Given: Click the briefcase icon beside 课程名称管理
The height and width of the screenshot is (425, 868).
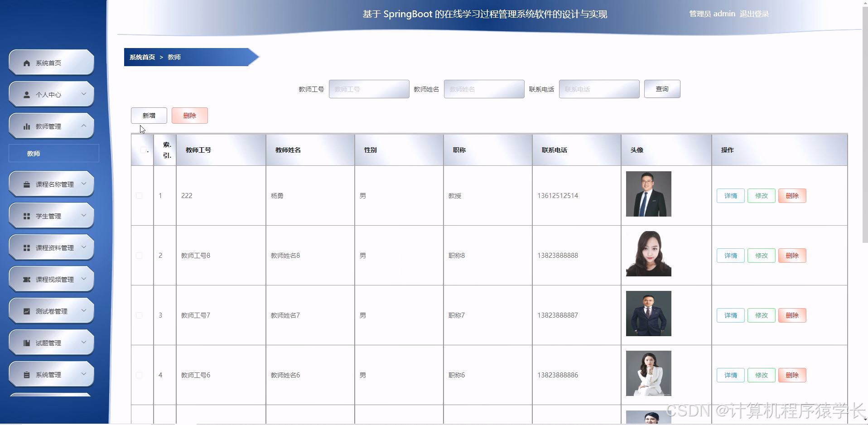Looking at the screenshot, I should 27,185.
